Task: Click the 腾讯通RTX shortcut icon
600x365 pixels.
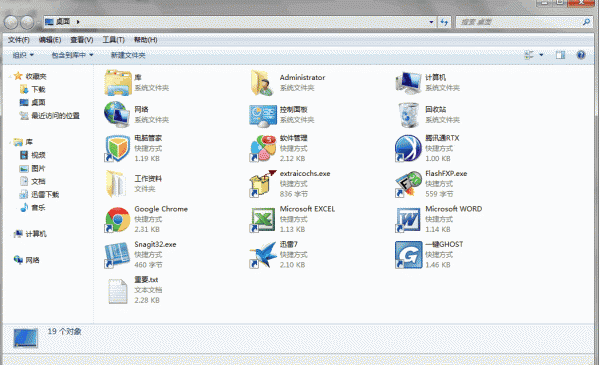Action: [x=408, y=148]
